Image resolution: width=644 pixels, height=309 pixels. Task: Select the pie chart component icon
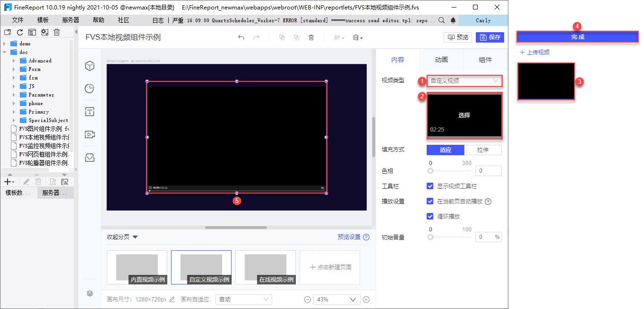point(90,88)
